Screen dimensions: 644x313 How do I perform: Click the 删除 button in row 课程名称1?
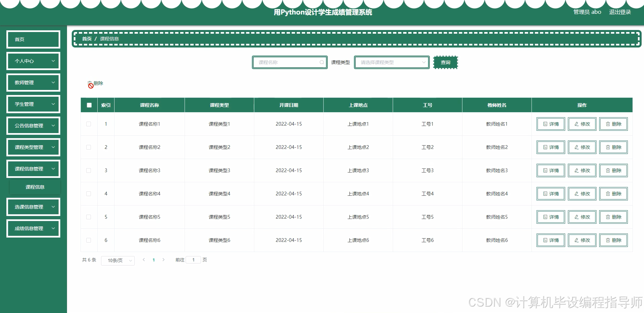[613, 124]
